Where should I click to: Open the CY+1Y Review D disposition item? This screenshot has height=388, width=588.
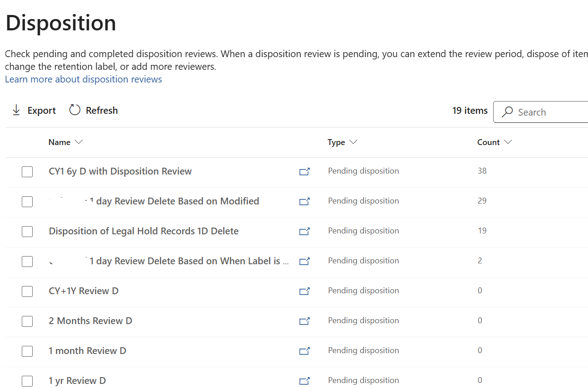(x=83, y=291)
